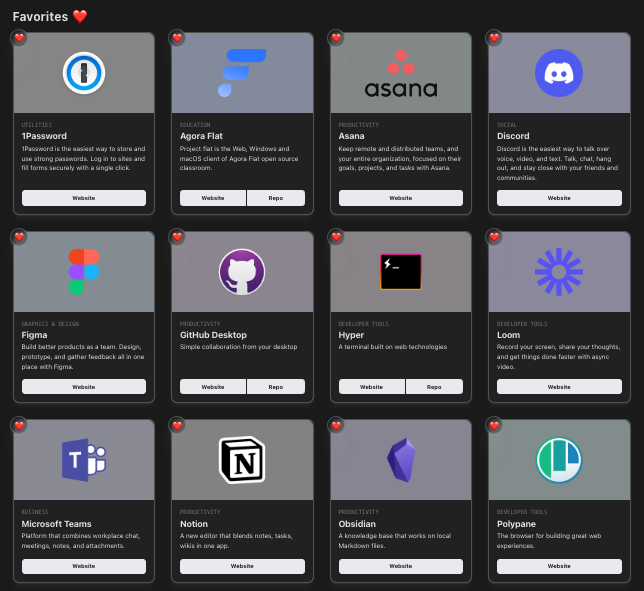
Task: Click the Utilities category label
Action: coord(37,125)
